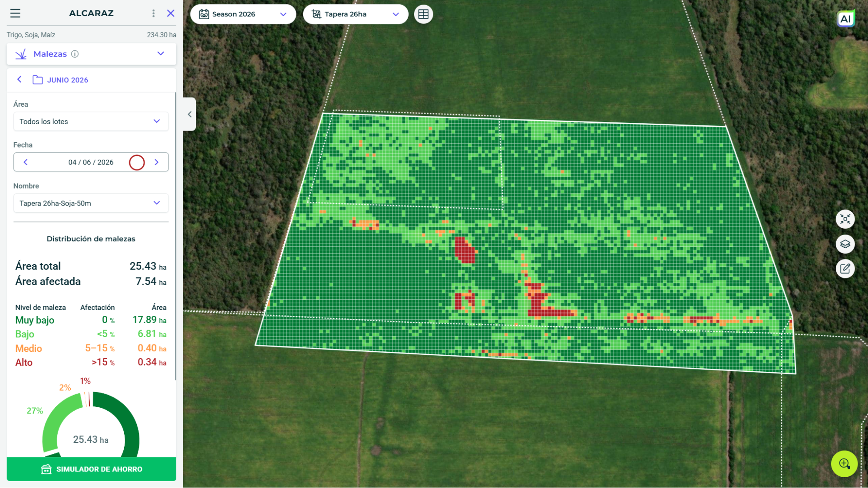
Task: Click the Malezas info icon
Action: tap(75, 54)
